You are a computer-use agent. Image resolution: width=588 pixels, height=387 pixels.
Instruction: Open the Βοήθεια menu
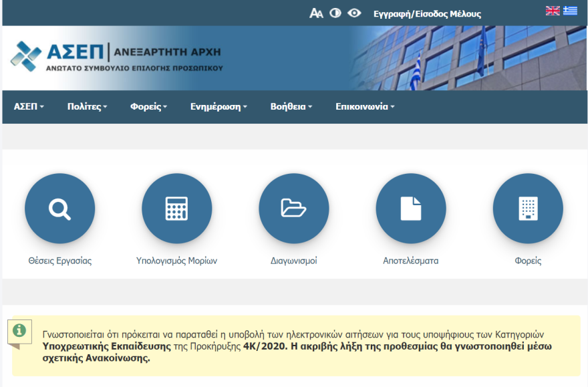click(x=290, y=106)
